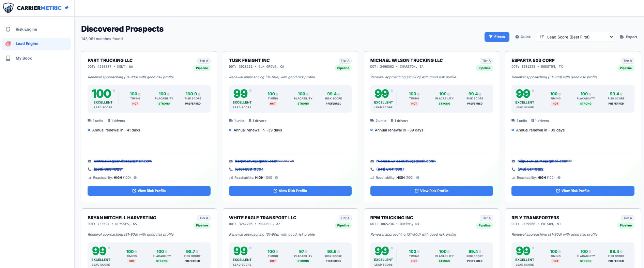Image resolution: width=644 pixels, height=268 pixels.
Task: Expand the Lead Score (Best First) sort dropdown
Action: [576, 37]
